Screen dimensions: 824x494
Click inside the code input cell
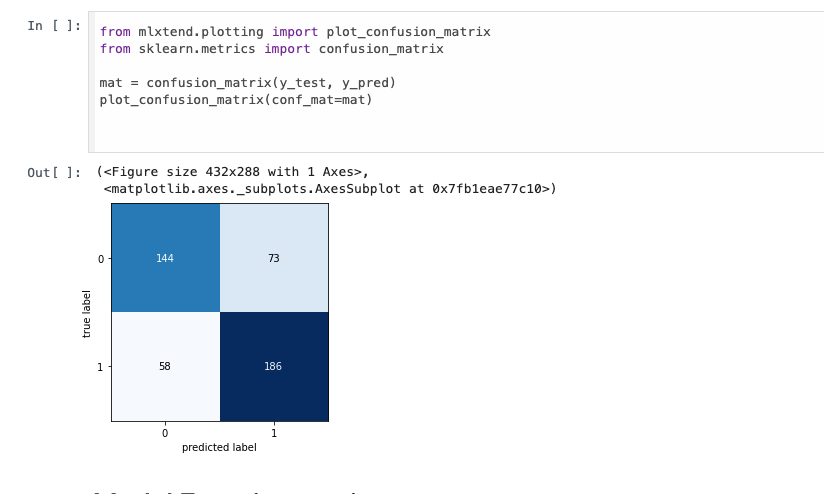click(x=456, y=82)
